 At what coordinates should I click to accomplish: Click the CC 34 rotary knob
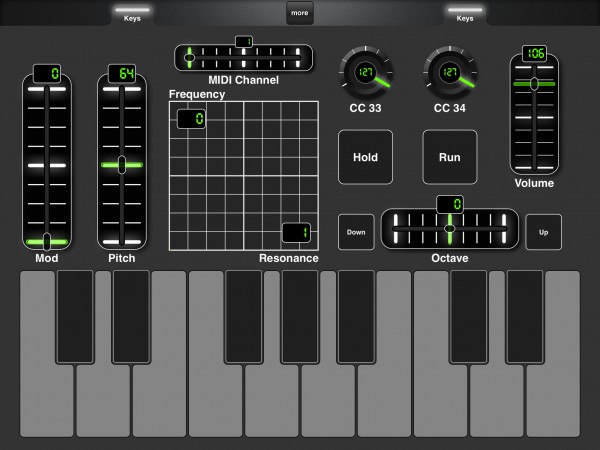450,72
